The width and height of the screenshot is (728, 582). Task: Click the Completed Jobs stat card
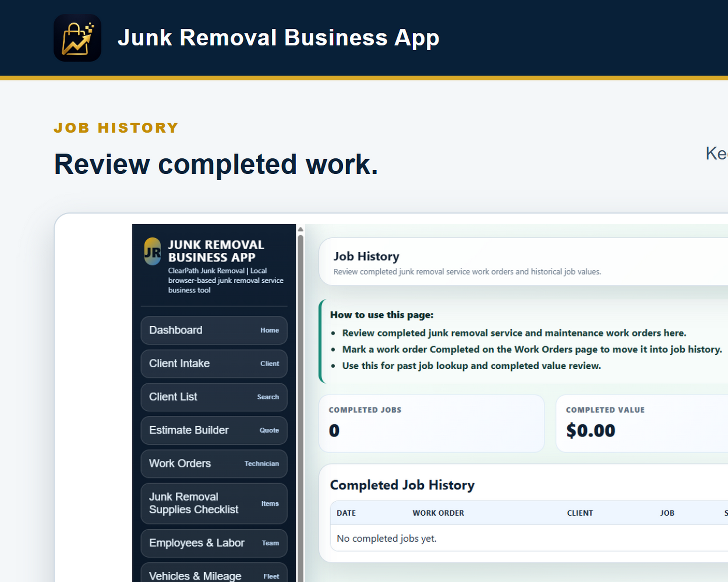click(x=432, y=423)
